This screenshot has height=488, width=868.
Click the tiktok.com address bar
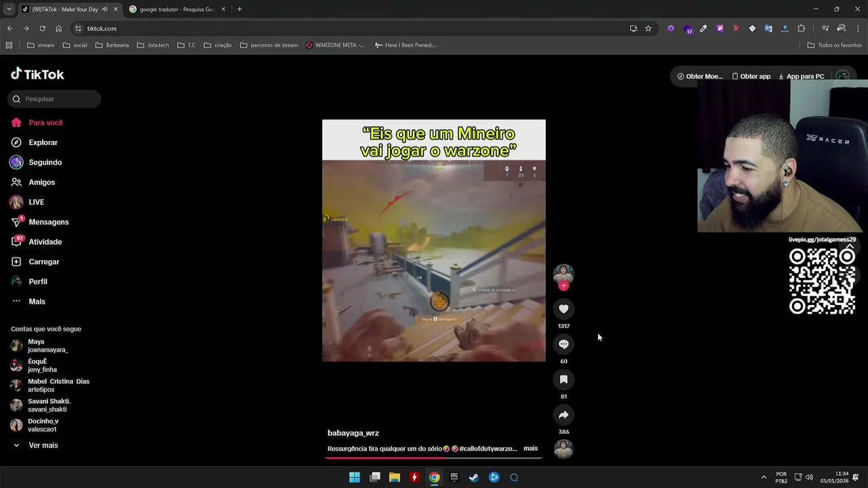click(x=353, y=28)
